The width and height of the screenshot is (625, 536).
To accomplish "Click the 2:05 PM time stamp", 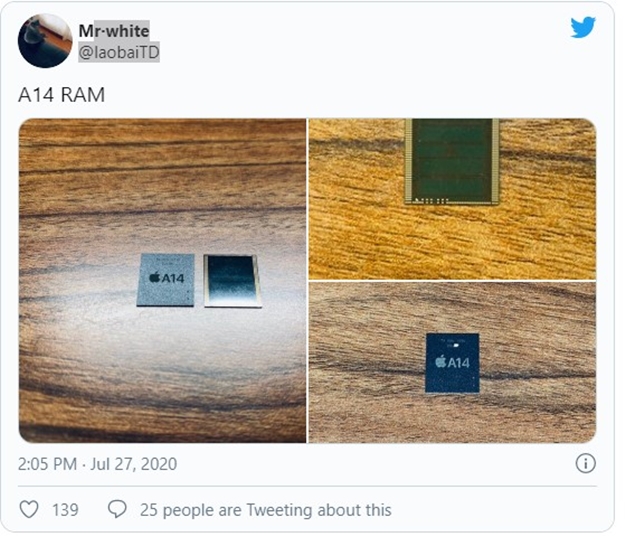I will click(47, 464).
